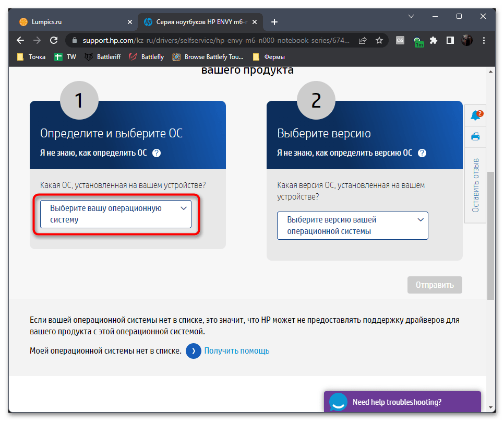Click the help question mark for OS version
Image resolution: width=504 pixels, height=421 pixels.
(x=422, y=153)
